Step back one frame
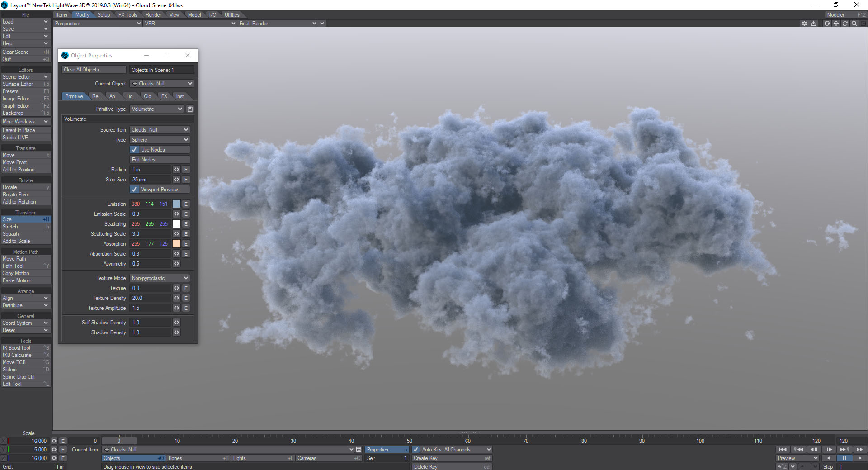 tap(814, 450)
